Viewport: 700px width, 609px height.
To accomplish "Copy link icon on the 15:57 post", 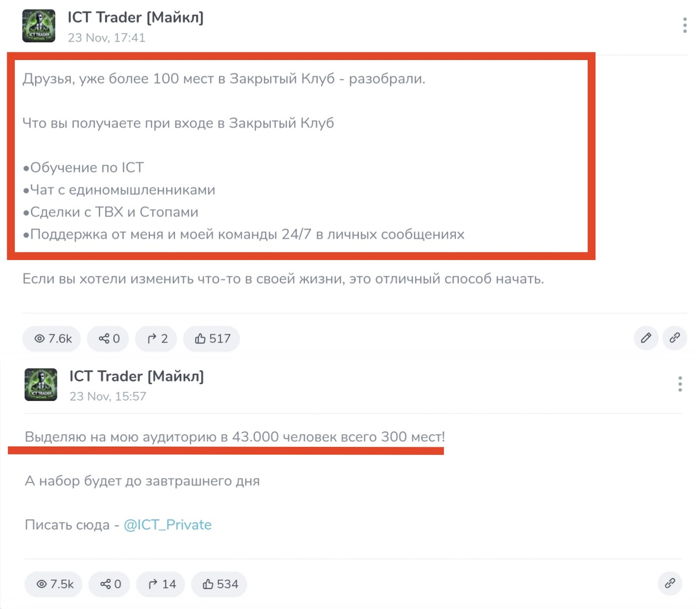I will tap(670, 584).
